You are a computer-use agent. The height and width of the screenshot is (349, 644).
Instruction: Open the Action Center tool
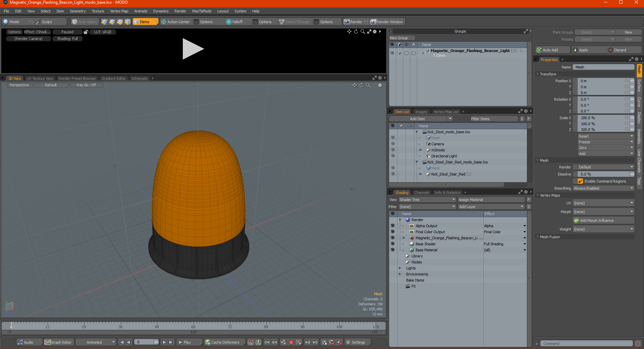[x=175, y=22]
